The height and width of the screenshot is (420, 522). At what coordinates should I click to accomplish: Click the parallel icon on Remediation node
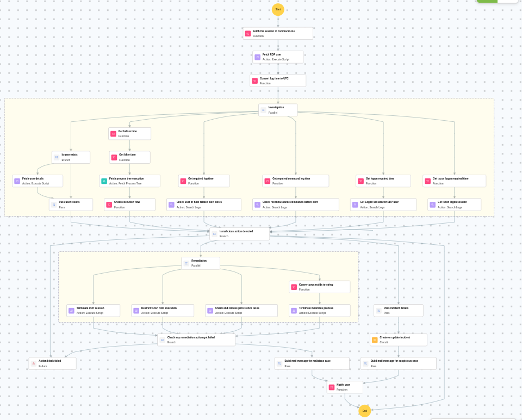pyautogui.click(x=187, y=263)
